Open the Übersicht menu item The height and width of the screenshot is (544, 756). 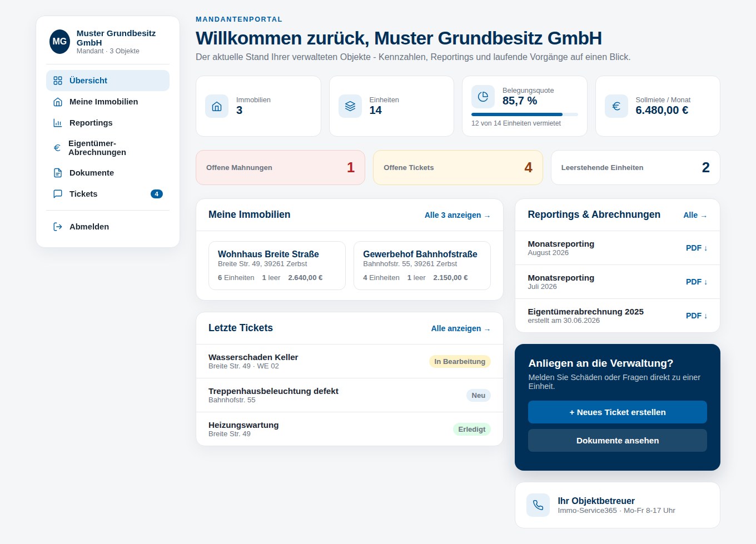[108, 81]
